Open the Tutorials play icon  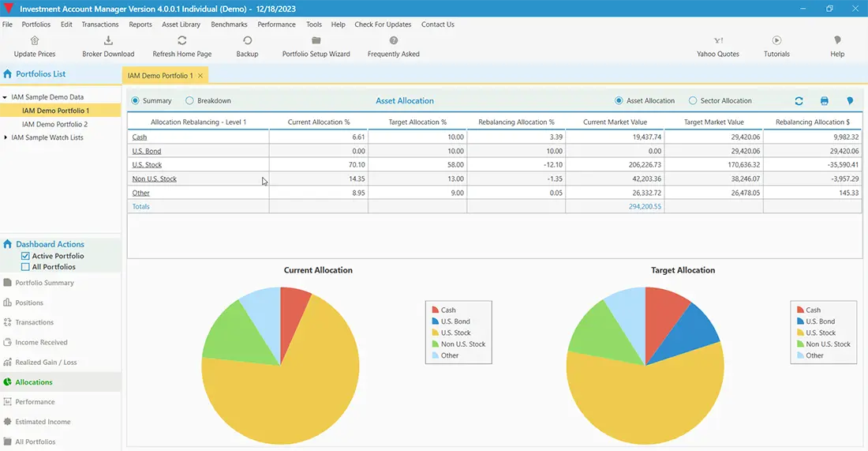click(776, 41)
